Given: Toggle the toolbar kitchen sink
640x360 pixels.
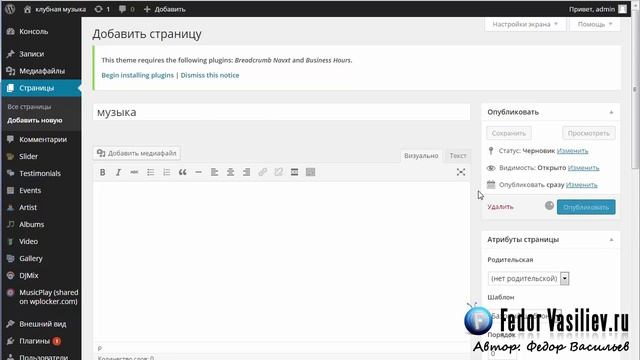Looking at the screenshot, I should (x=311, y=172).
